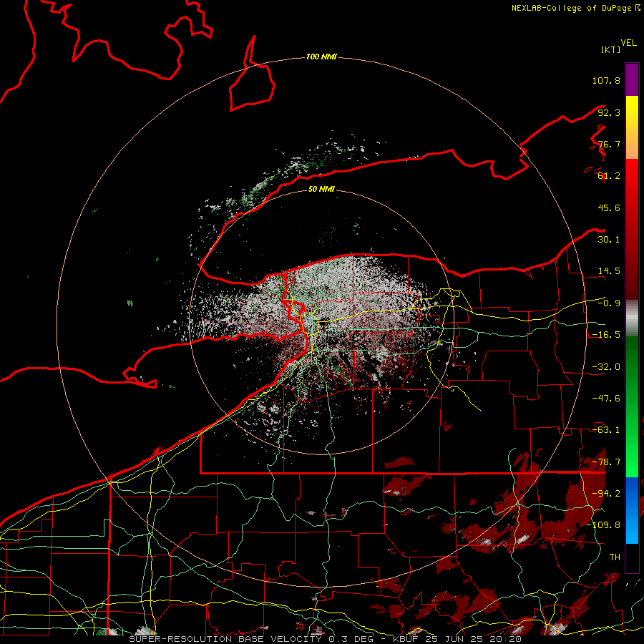This screenshot has height=644, width=644.
Task: Pick the gray near-zero segment of color bar
Action: tap(632, 318)
